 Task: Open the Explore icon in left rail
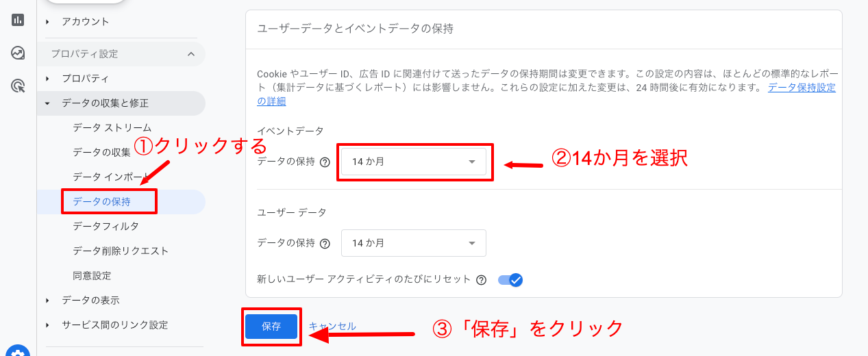(18, 53)
